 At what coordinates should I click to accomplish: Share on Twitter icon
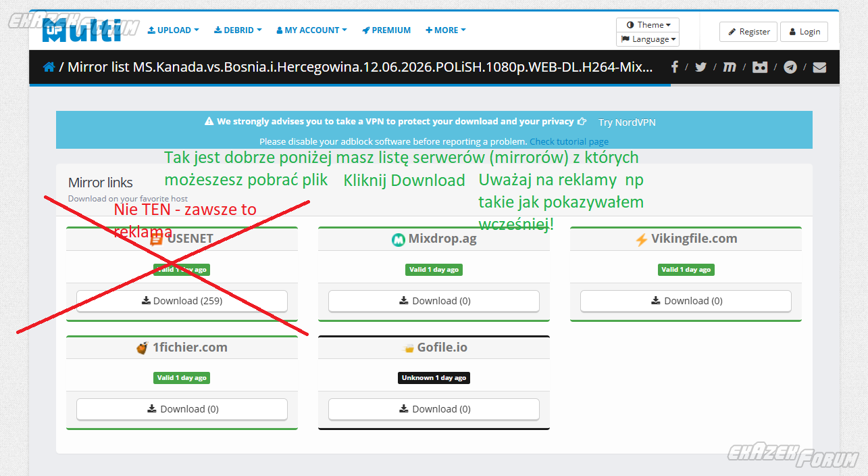click(x=700, y=67)
